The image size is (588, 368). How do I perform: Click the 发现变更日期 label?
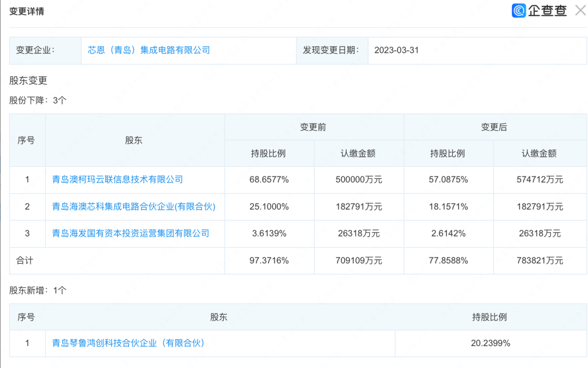(331, 50)
